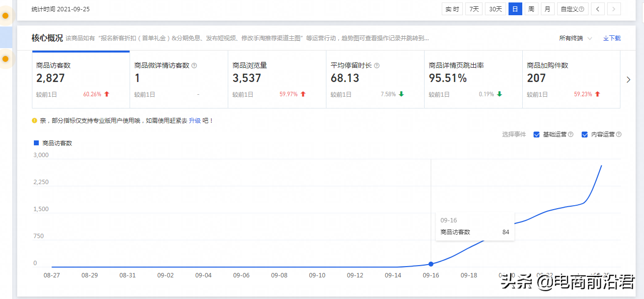Select the 日 daily view
This screenshot has width=644, height=299.
pyautogui.click(x=515, y=9)
